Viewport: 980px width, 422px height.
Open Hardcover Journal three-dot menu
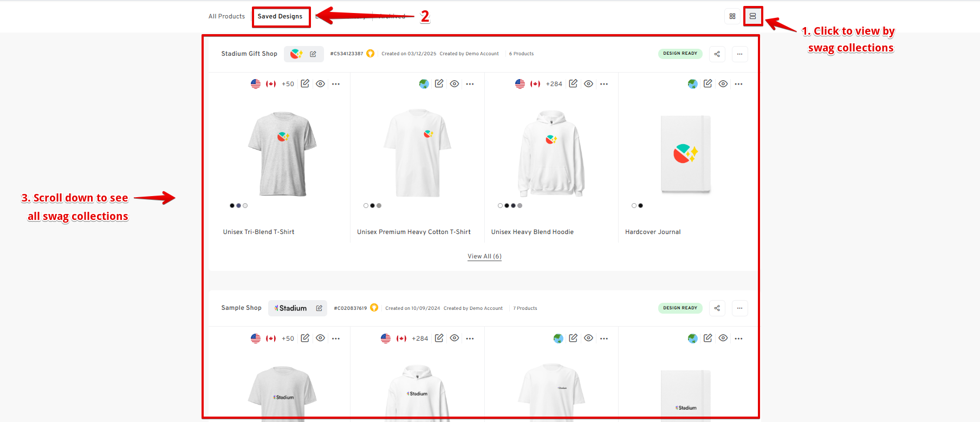pos(738,84)
